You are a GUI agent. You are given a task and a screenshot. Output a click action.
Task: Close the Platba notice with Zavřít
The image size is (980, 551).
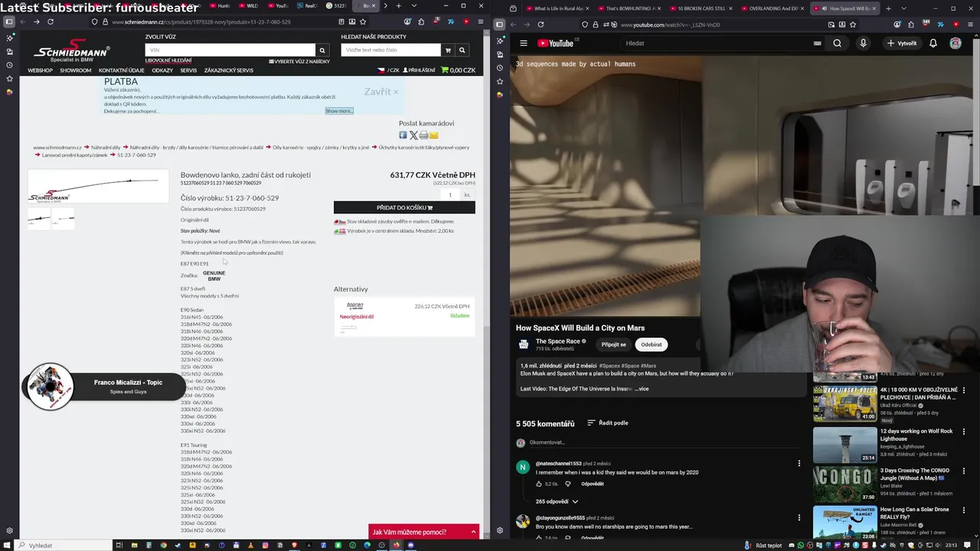pyautogui.click(x=381, y=92)
